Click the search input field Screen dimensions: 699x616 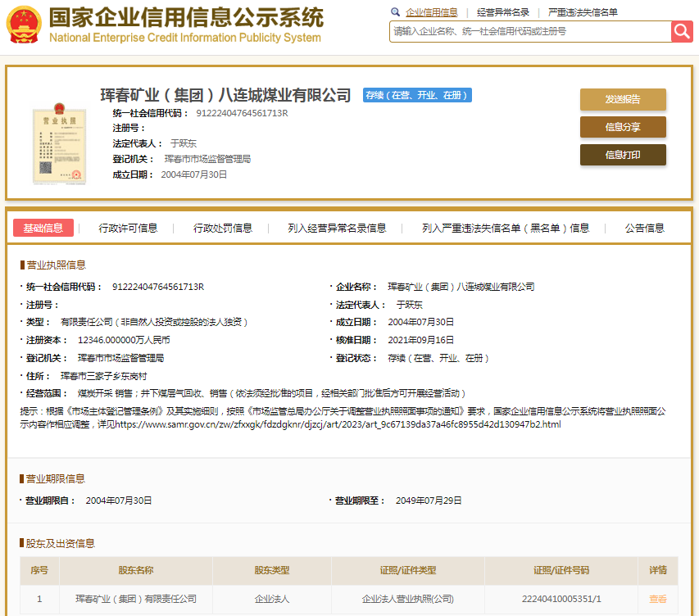pyautogui.click(x=529, y=31)
